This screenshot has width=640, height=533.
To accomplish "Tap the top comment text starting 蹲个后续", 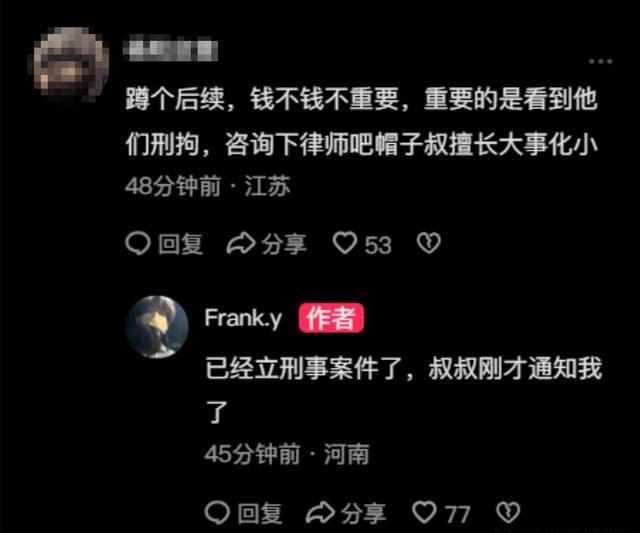I will [362, 122].
